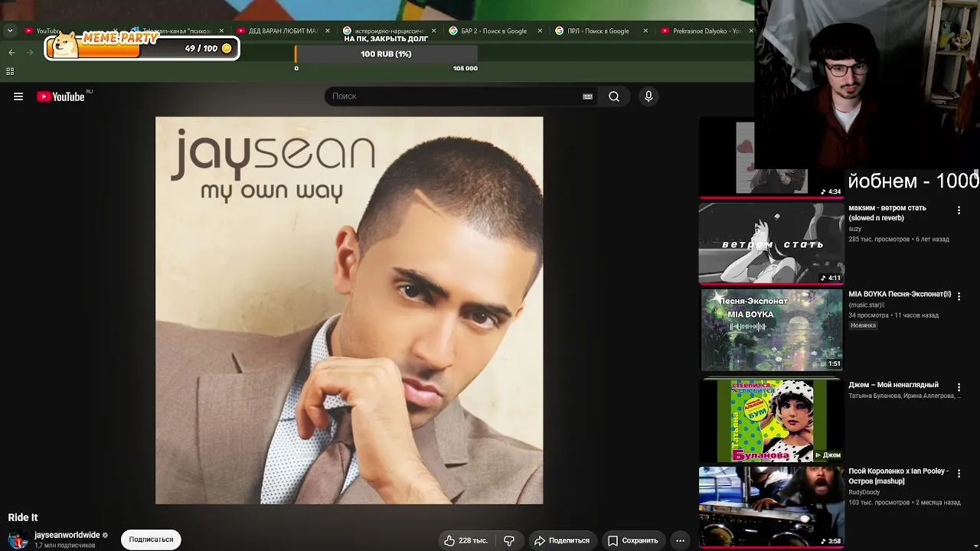The height and width of the screenshot is (551, 980).
Task: Go to the YouTube home logo
Action: coord(61,96)
